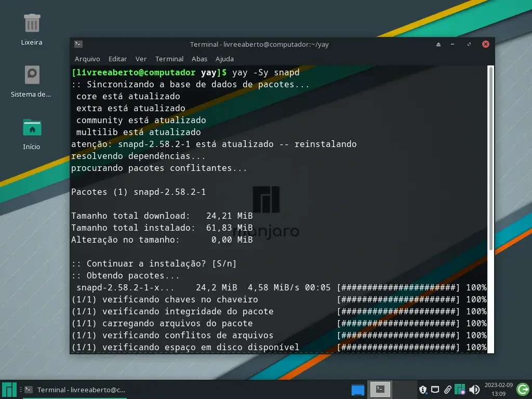Click 'atenção: snapd-2.58.2-1' warning line
Image resolution: width=532 pixels, height=399 pixels.
(214, 144)
